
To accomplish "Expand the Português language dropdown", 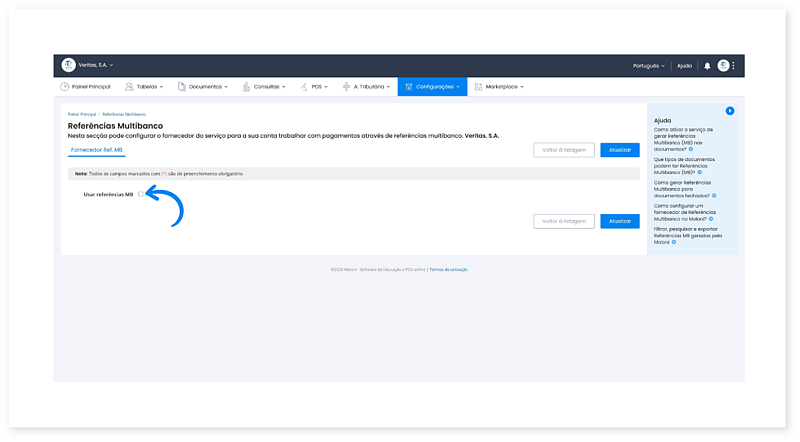I will tap(649, 66).
